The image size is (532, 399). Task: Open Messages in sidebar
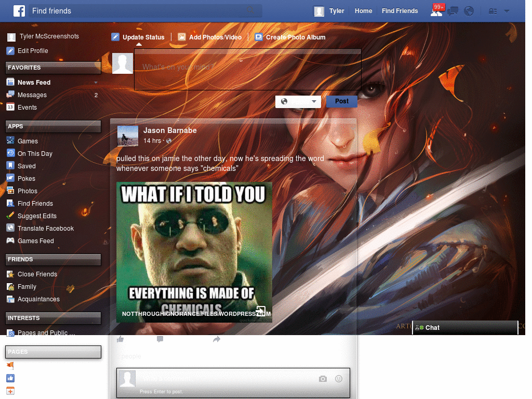pos(32,95)
